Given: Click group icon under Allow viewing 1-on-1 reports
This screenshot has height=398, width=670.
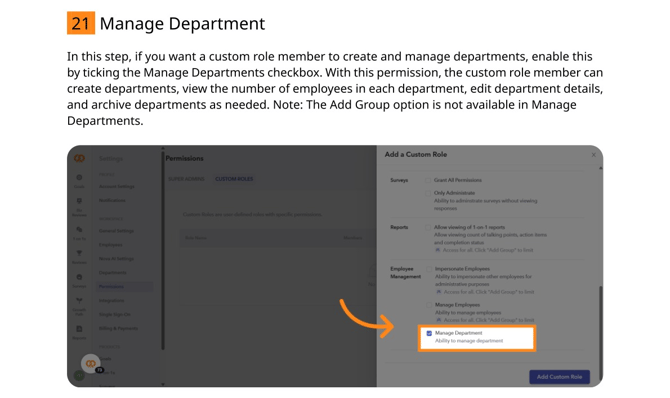Looking at the screenshot, I should click(x=438, y=250).
